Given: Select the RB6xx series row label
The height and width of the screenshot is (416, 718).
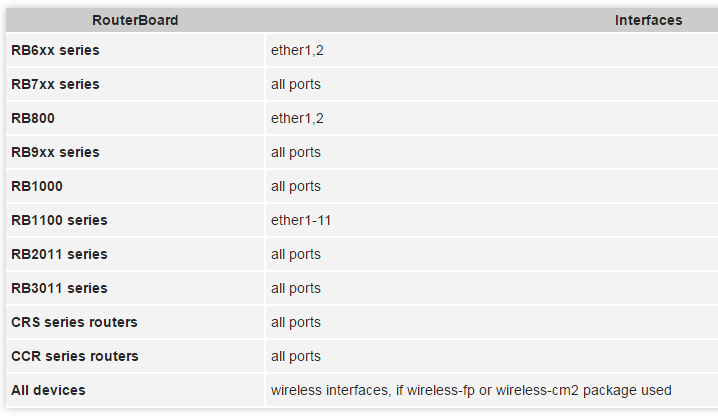Looking at the screenshot, I should pyautogui.click(x=55, y=50).
